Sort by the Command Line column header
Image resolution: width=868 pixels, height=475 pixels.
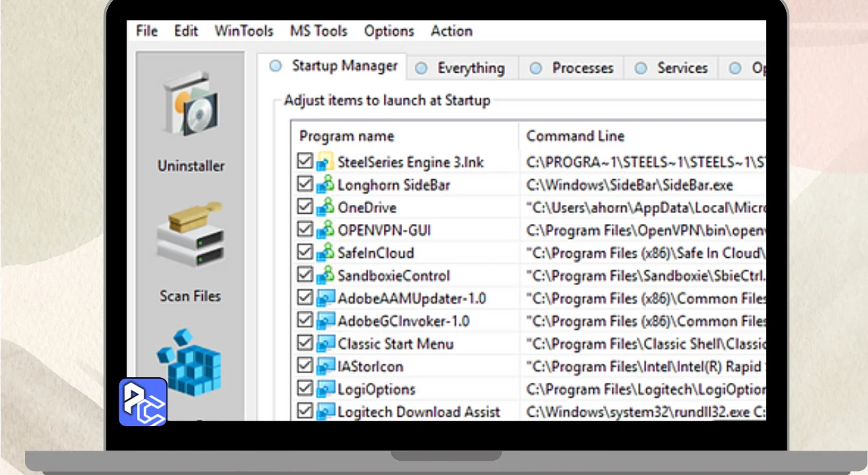pos(643,136)
